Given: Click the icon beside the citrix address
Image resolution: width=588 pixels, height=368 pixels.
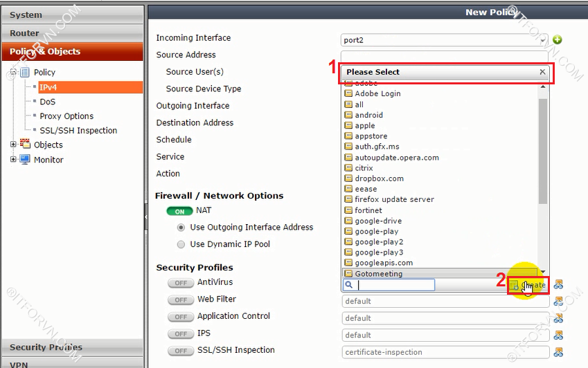Looking at the screenshot, I should (x=348, y=167).
